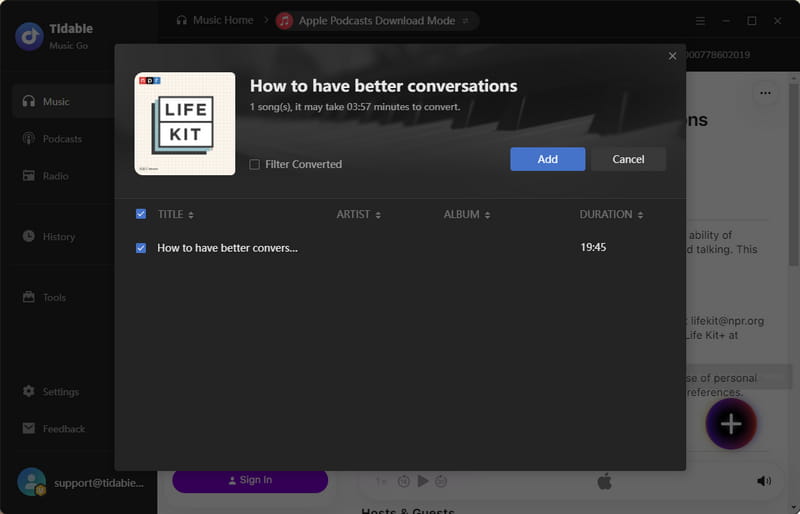The image size is (800, 514).
Task: Click the Add button
Action: (547, 159)
